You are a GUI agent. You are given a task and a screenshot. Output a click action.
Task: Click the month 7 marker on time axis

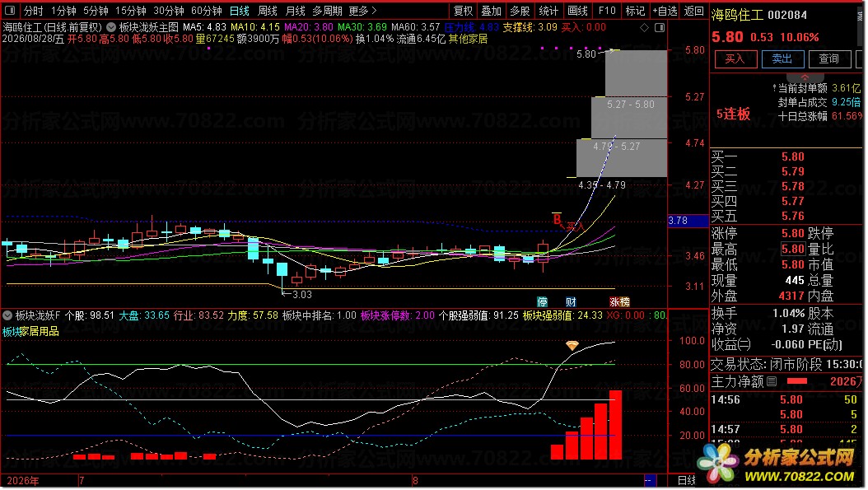click(82, 481)
